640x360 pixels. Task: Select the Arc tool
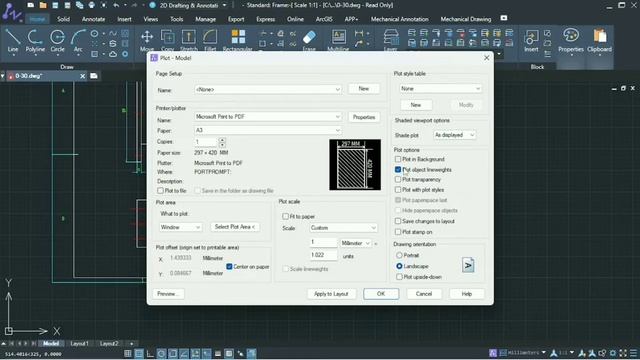click(78, 41)
